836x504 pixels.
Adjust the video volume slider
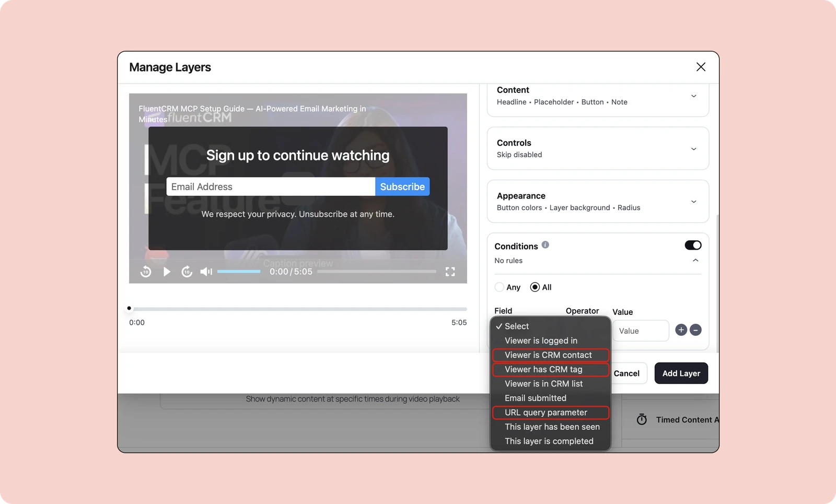[239, 272]
